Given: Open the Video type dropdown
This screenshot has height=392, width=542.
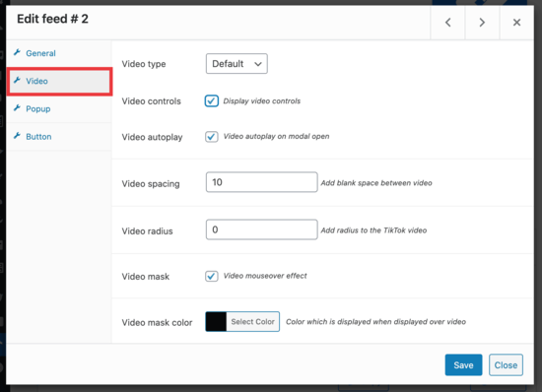Looking at the screenshot, I should pos(237,64).
